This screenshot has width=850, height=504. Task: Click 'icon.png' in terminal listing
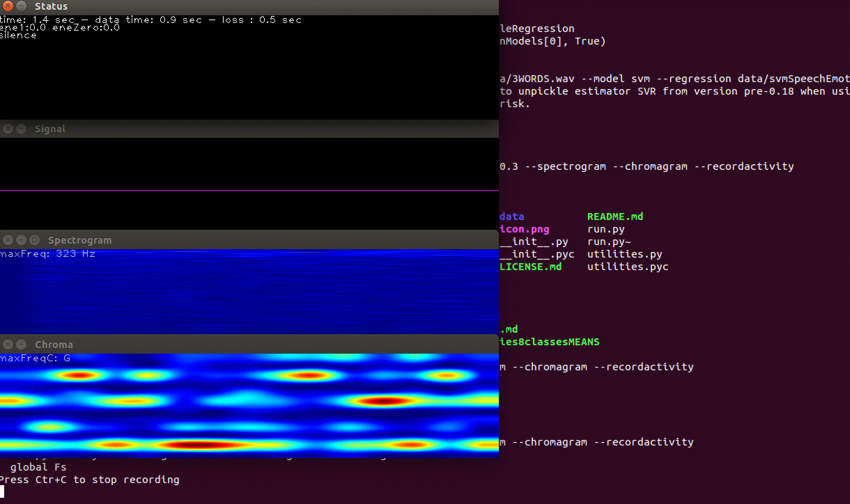pyautogui.click(x=524, y=229)
